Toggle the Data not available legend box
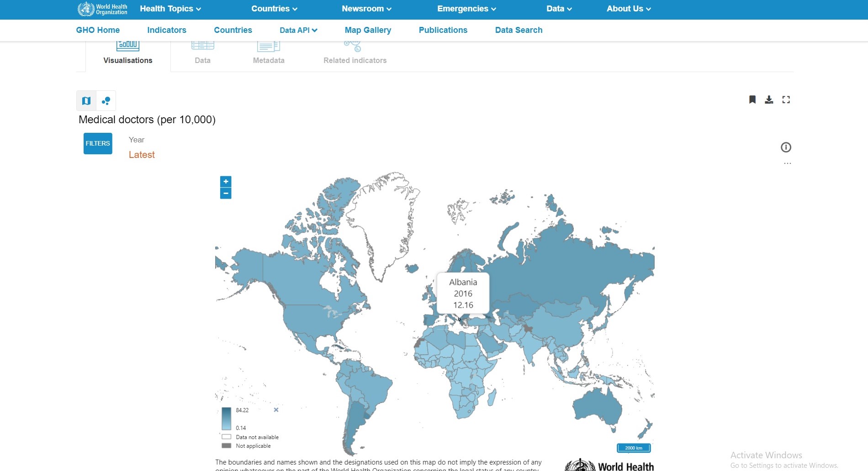The image size is (868, 471). 226,437
